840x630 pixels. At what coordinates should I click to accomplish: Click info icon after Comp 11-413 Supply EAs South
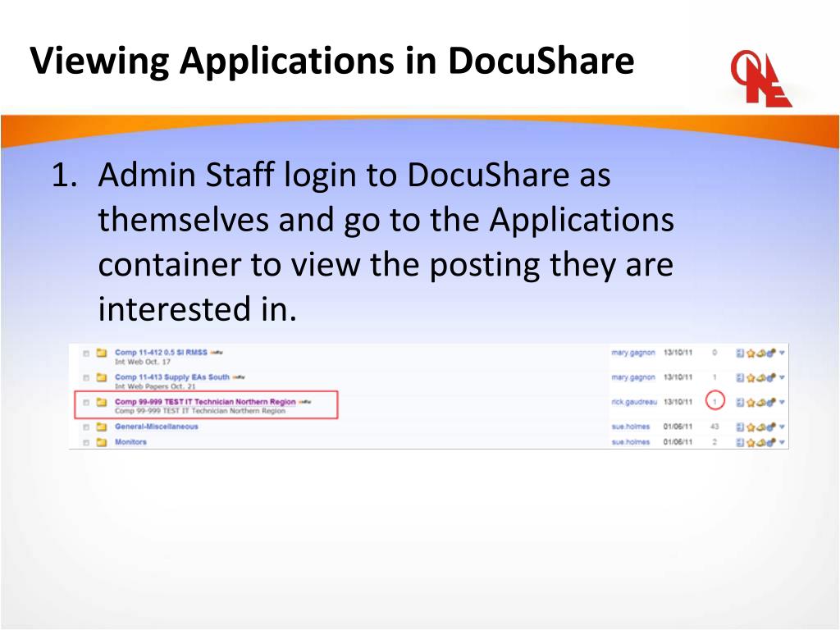(x=239, y=377)
